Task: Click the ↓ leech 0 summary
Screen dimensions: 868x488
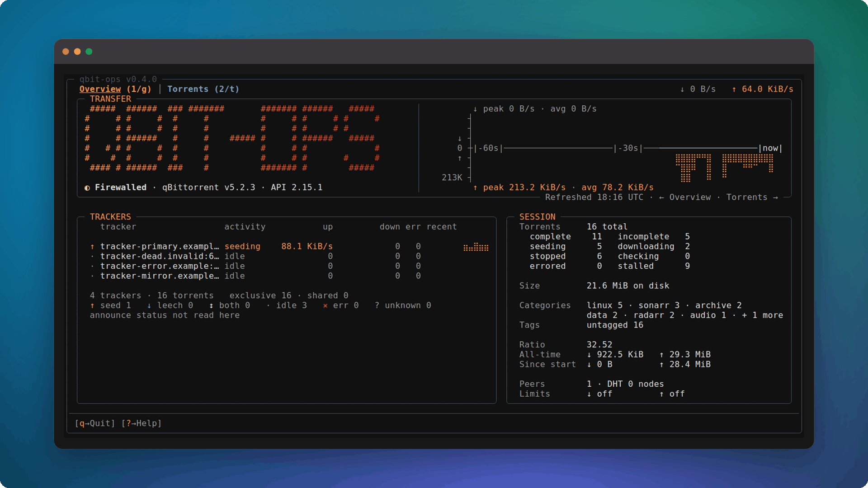Action: point(170,305)
